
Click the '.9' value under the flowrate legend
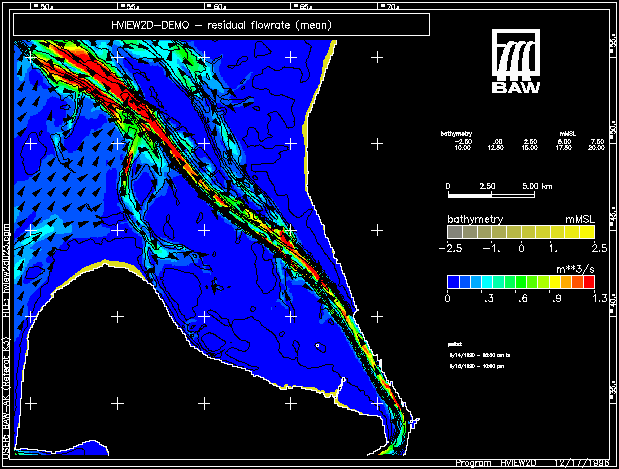pos(557,298)
